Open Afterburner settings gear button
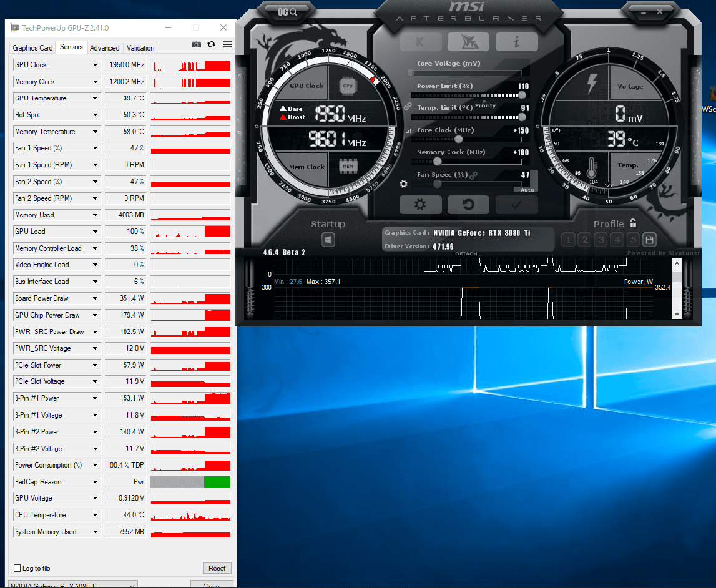716x588 pixels. [420, 205]
